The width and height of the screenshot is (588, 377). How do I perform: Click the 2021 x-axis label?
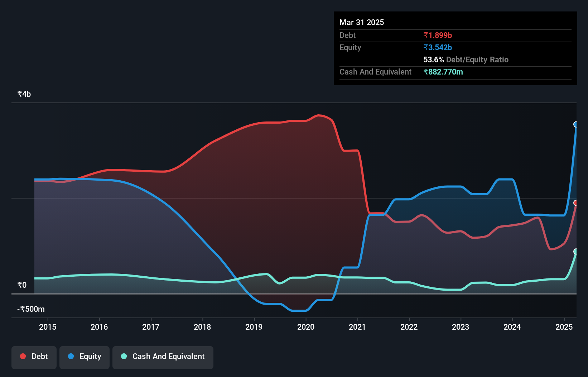(x=357, y=327)
